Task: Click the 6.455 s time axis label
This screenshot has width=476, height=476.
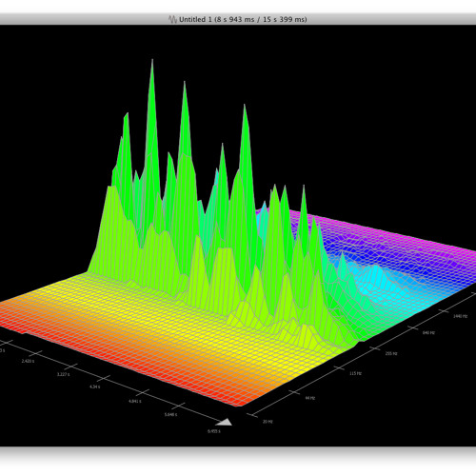Action: (x=214, y=431)
